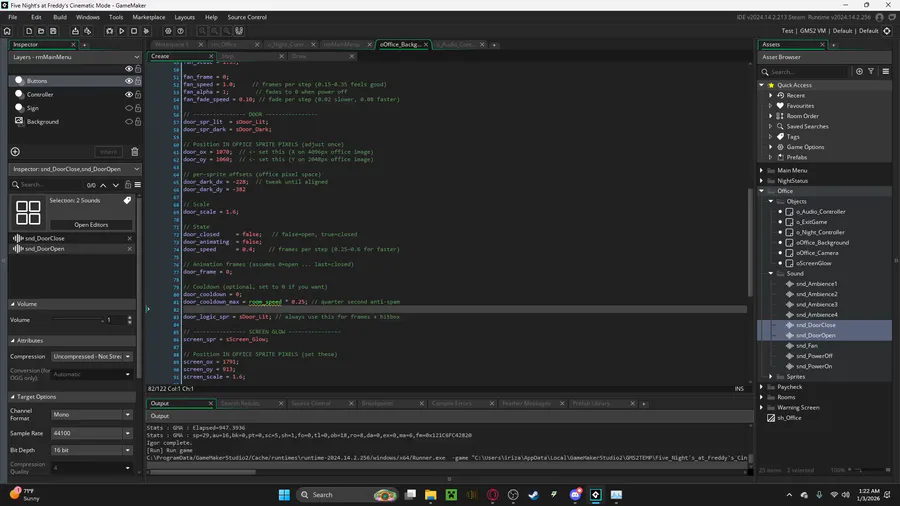The height and width of the screenshot is (506, 900).
Task: Open a project with folder icon
Action: click(x=41, y=31)
